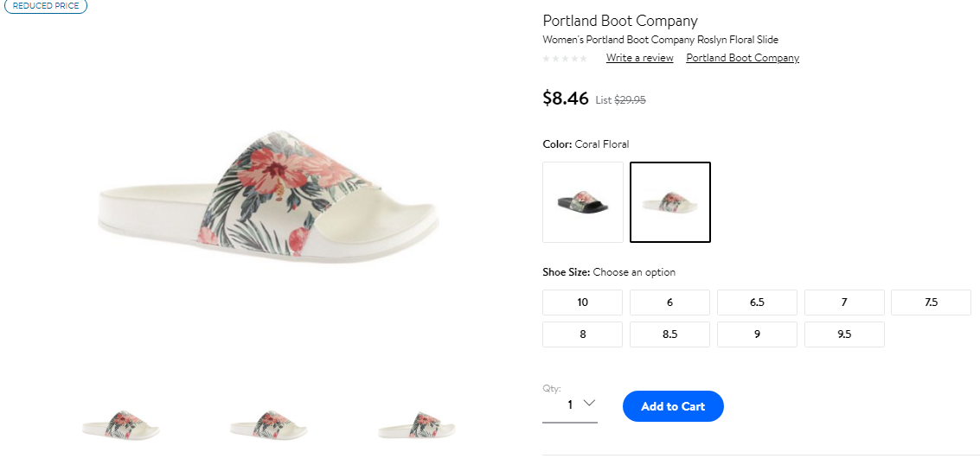Select shoe size 8
This screenshot has height=465, width=980.
pos(582,334)
